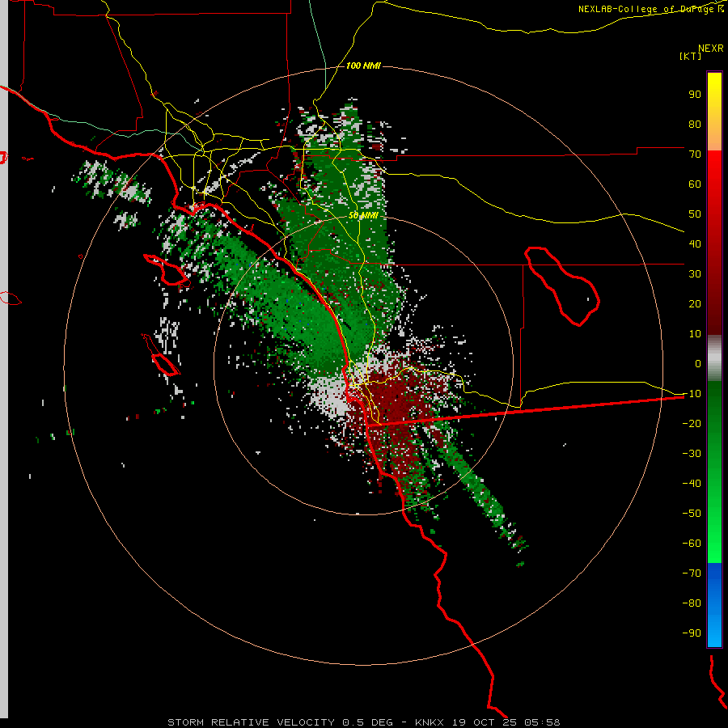Click the -90 value on velocity scale

[x=692, y=633]
